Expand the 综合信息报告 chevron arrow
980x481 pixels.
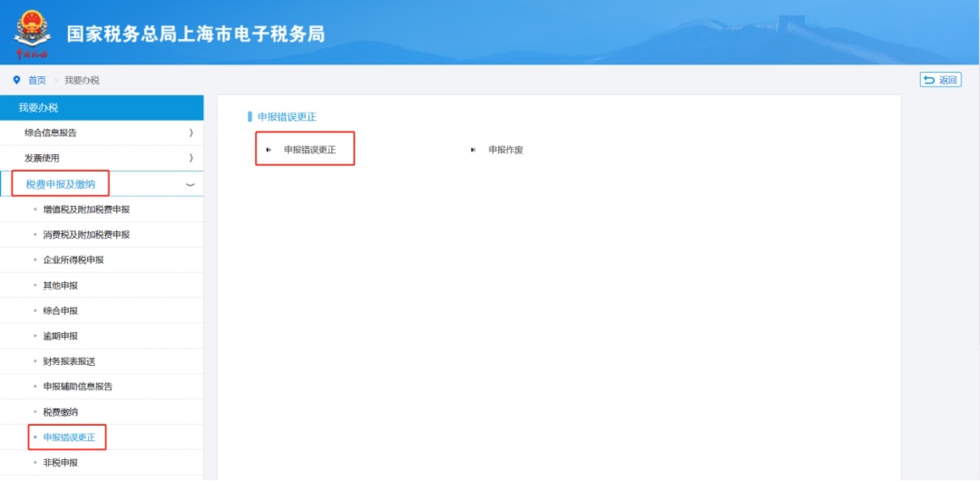click(x=191, y=133)
